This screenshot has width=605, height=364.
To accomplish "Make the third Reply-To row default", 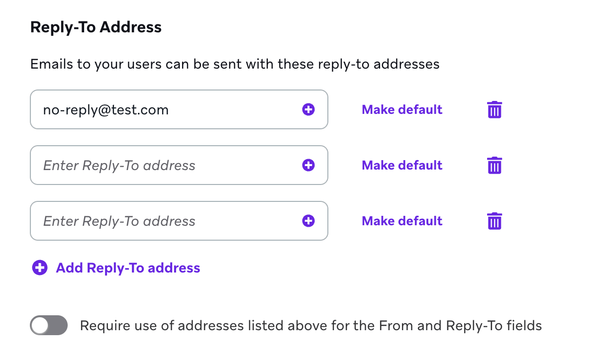I will [x=402, y=221].
